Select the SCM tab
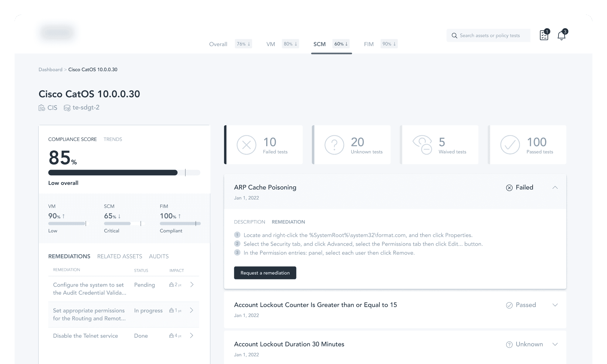 [320, 44]
